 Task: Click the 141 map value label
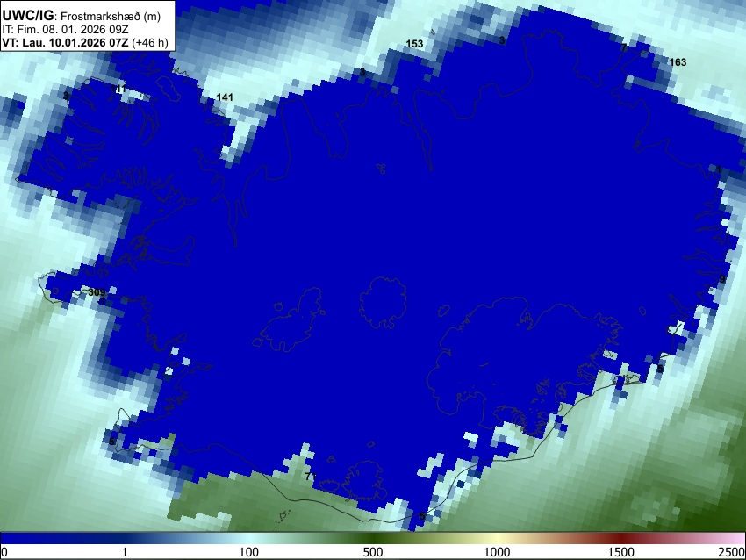coord(225,97)
